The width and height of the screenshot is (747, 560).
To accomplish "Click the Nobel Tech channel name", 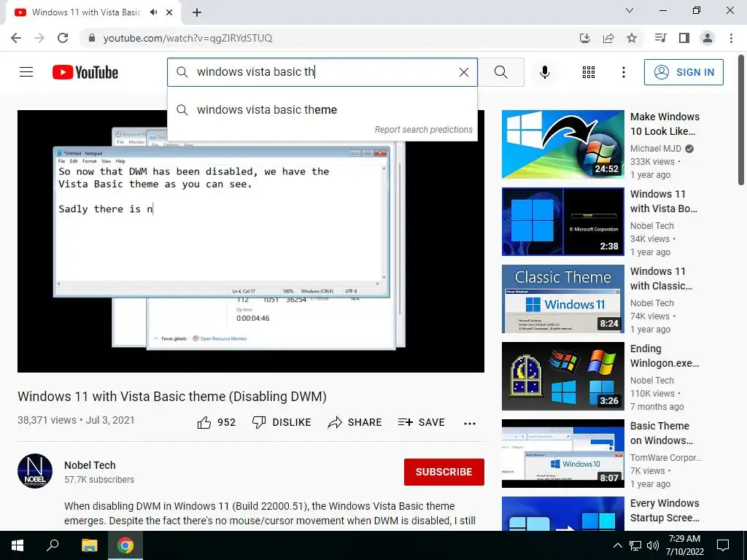I will point(90,465).
